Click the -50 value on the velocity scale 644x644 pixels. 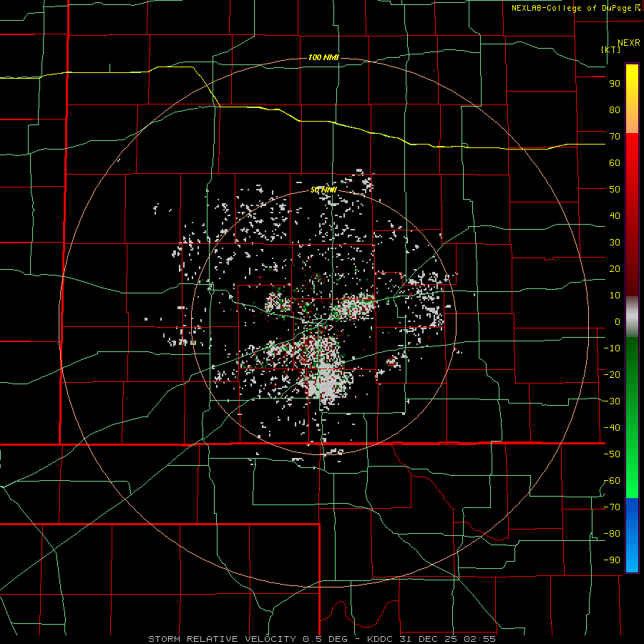612,454
